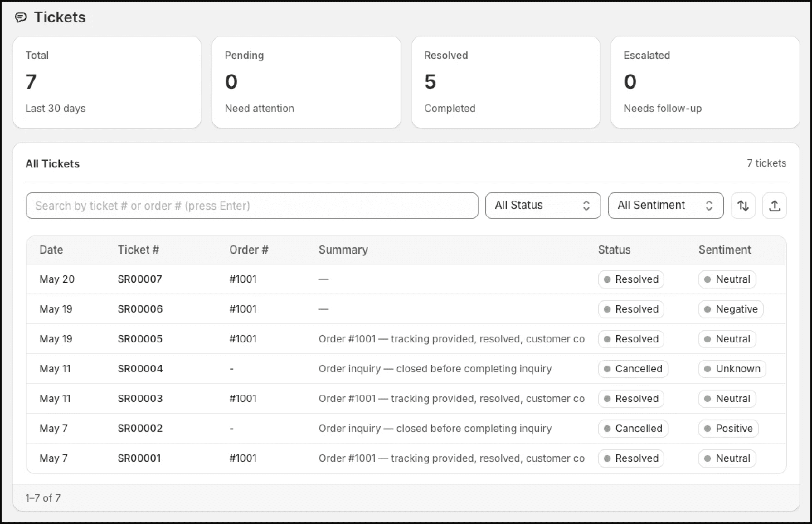Open ticket SR00002
812x524 pixels.
140,428
